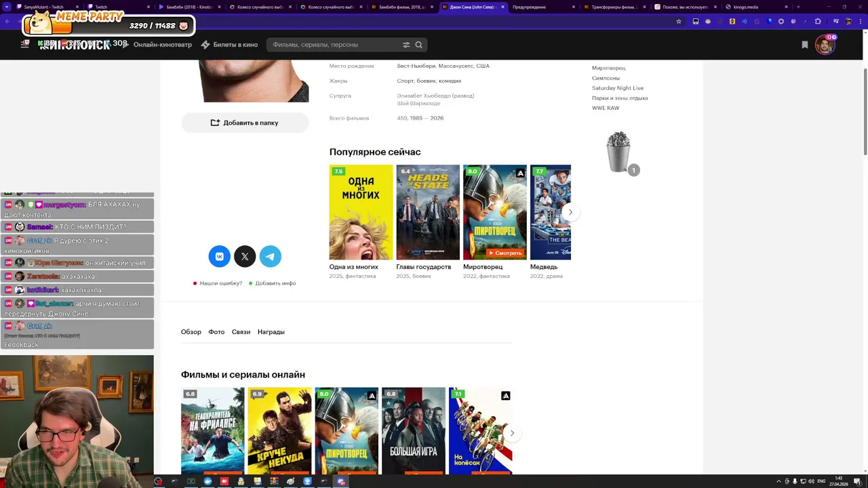Show hidden tray icons chevron

click(778, 481)
